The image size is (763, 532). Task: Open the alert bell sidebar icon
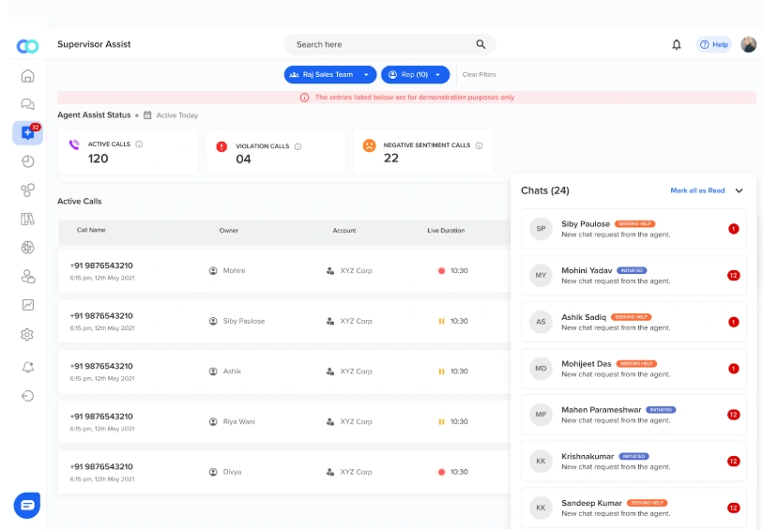(28, 367)
